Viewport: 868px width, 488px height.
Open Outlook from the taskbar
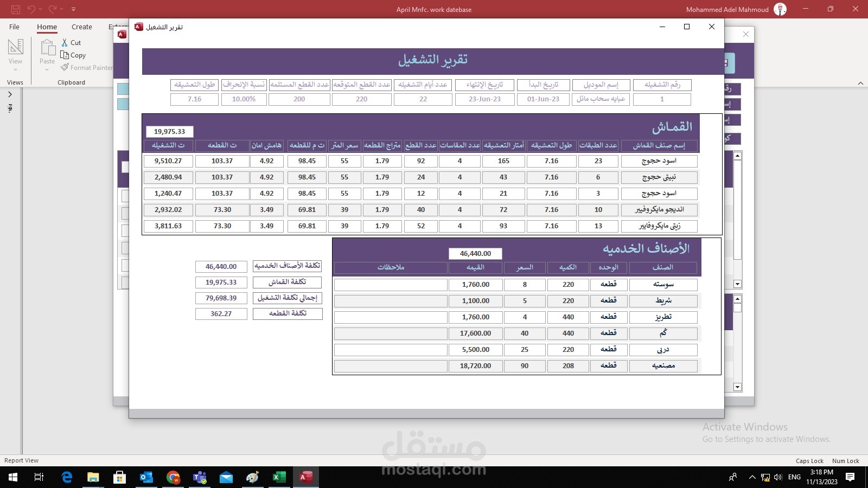click(x=146, y=477)
